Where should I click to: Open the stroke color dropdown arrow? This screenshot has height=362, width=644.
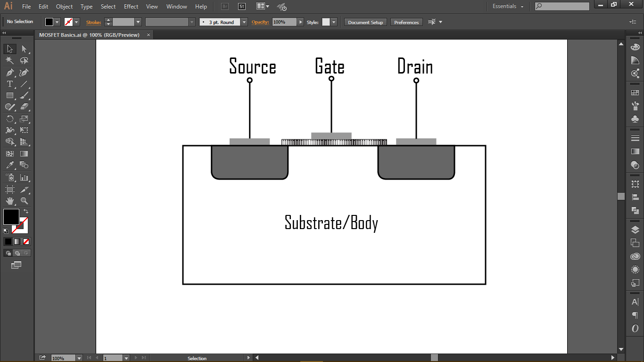pos(77,22)
